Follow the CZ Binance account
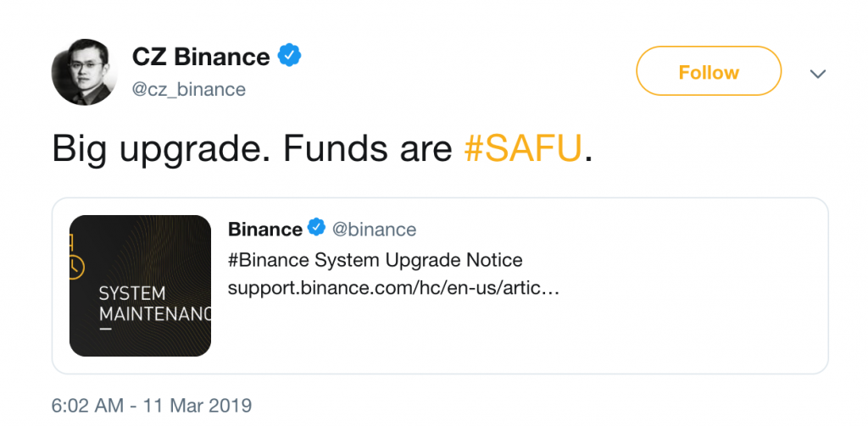This screenshot has height=426, width=868. point(709,71)
